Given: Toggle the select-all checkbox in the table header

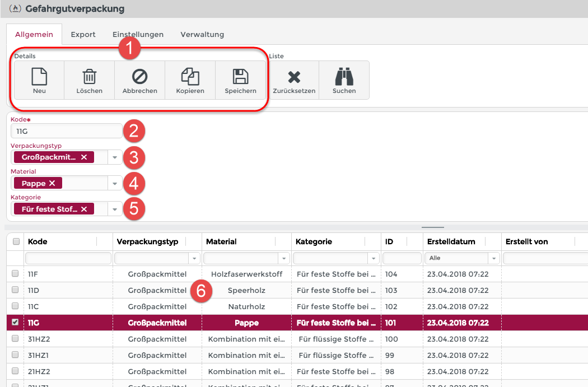Looking at the screenshot, I should 16,241.
